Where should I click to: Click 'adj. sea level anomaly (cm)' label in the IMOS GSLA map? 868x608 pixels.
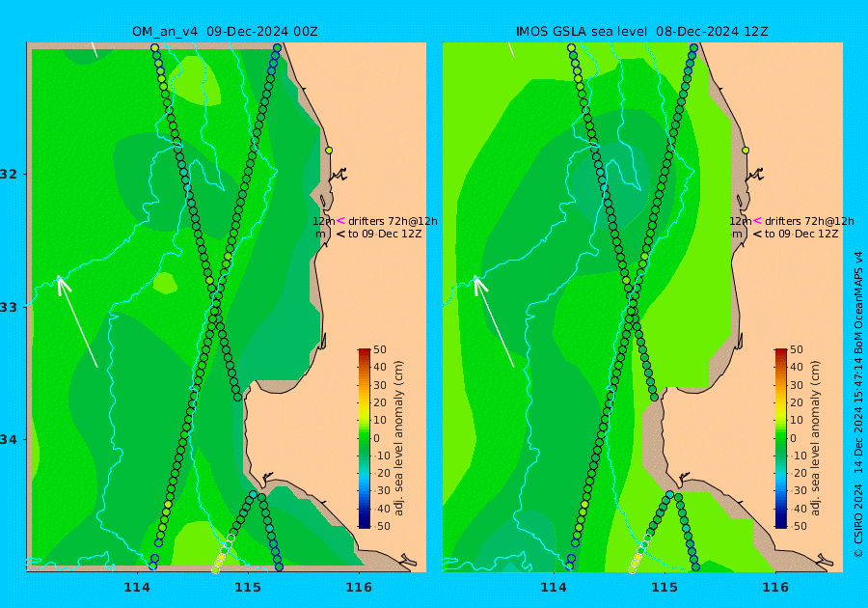(x=815, y=438)
